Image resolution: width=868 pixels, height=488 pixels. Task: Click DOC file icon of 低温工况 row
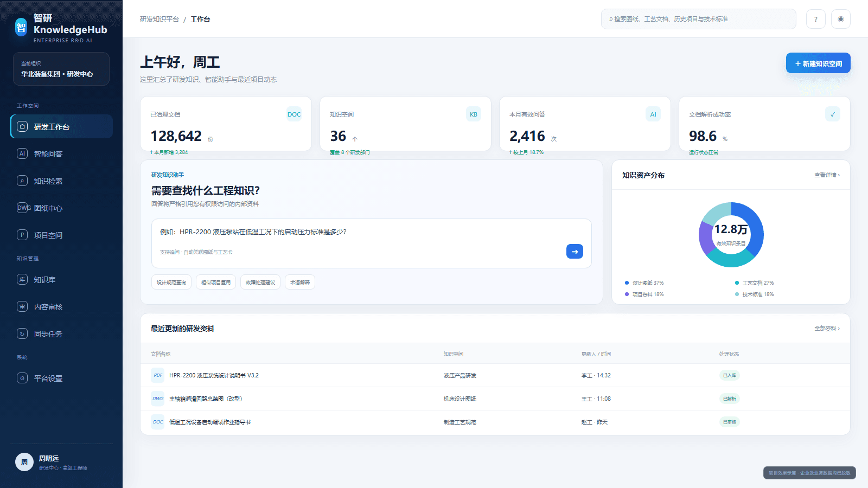tap(158, 422)
